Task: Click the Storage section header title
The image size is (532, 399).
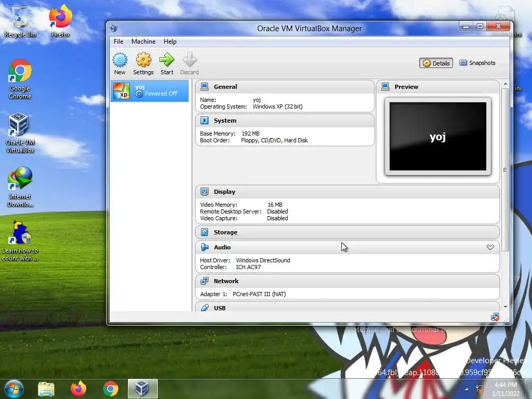Action: click(x=225, y=232)
